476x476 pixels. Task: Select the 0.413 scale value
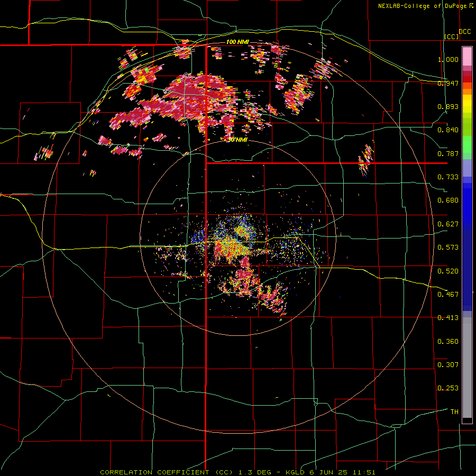click(x=448, y=318)
